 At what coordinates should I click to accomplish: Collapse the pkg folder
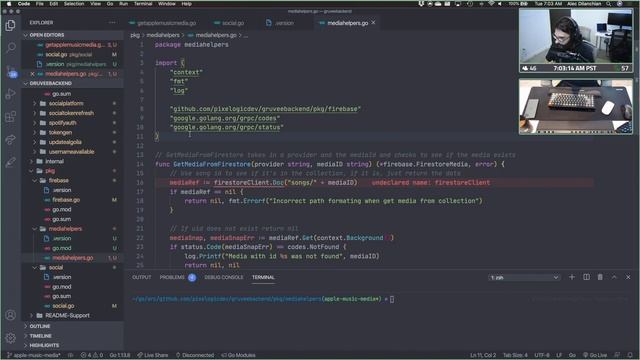(50, 171)
